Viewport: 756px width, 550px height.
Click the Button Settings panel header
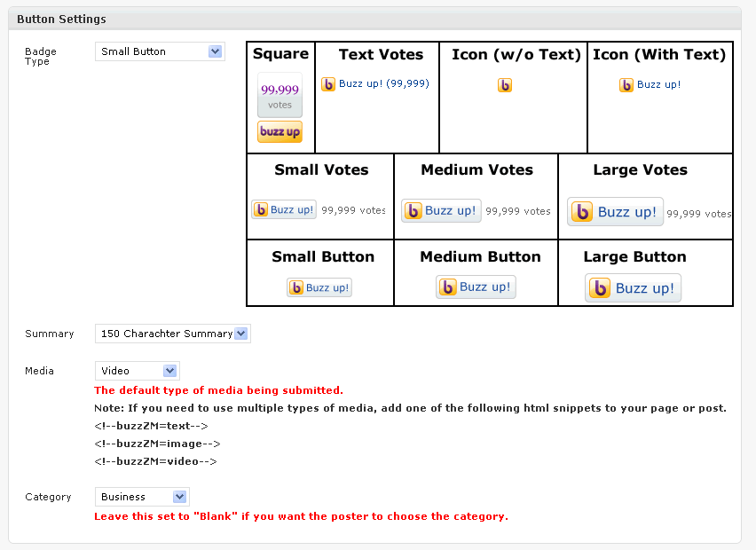[374, 19]
